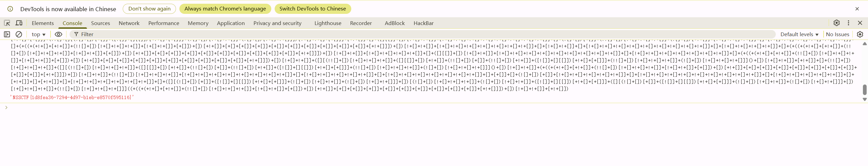The width and height of the screenshot is (868, 166).
Task: Dismiss the language notification bar
Action: (857, 9)
